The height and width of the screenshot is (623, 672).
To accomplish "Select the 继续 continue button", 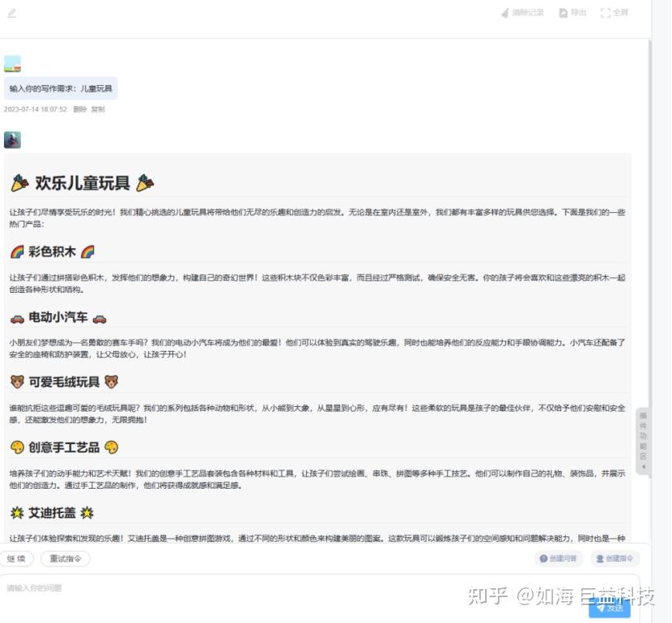I will 18,558.
